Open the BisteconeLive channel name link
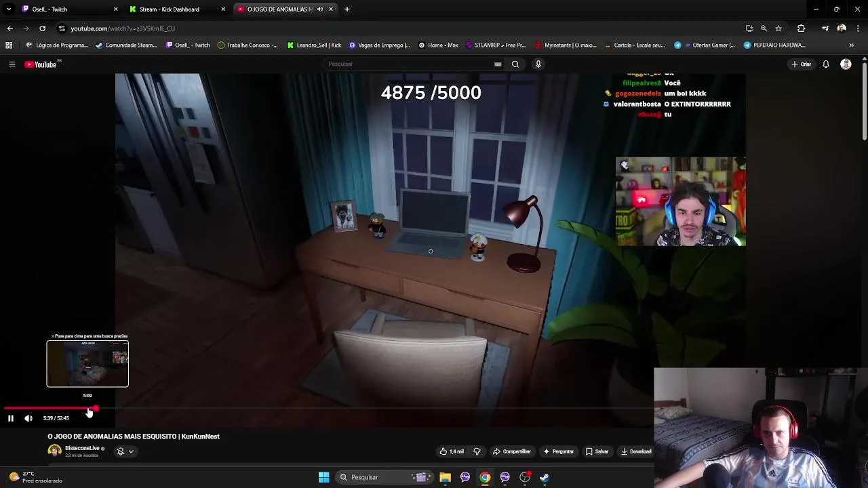The image size is (868, 488). pos(82,448)
